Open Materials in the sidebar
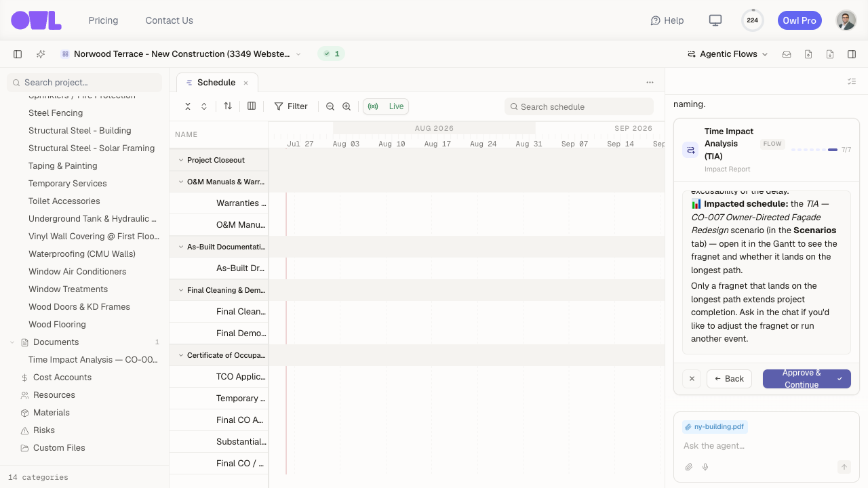868x488 pixels. click(x=52, y=413)
